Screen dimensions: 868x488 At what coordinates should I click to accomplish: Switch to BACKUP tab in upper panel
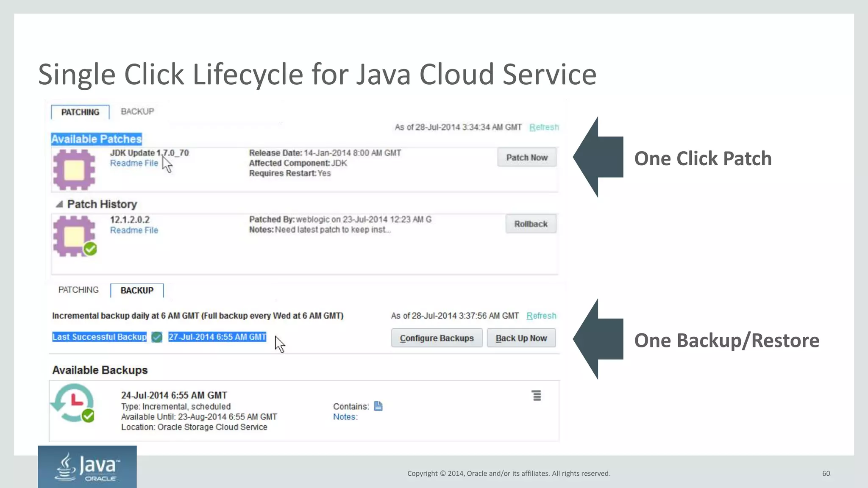137,111
